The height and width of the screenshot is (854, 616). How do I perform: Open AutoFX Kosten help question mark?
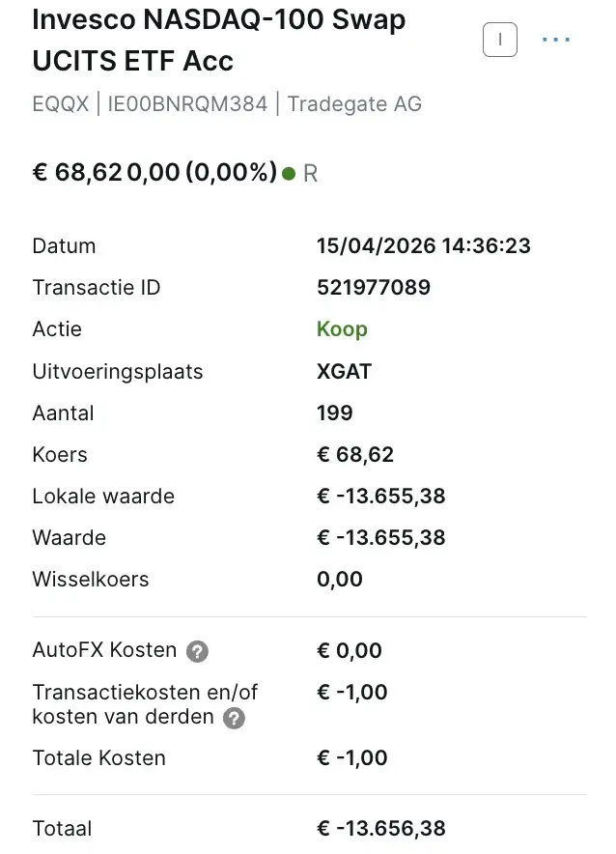coord(197,651)
